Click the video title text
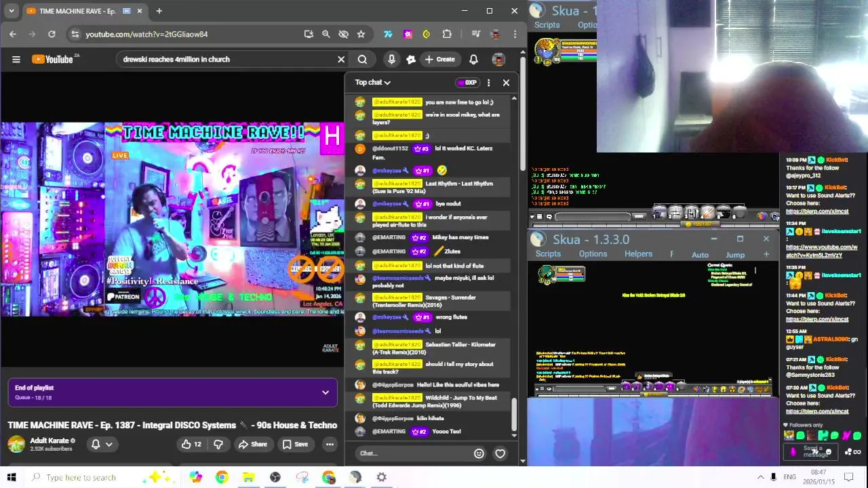Screen dimensions: 868x488 (x=172, y=425)
